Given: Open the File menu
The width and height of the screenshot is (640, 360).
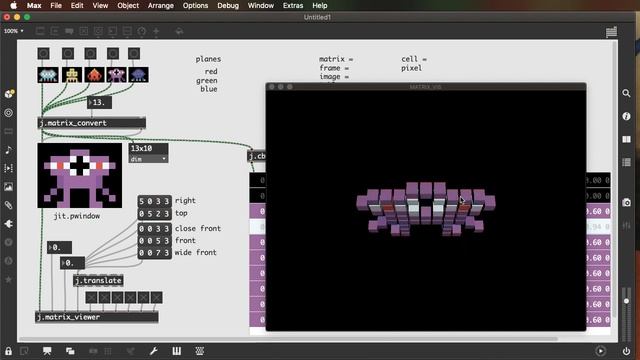Looking at the screenshot, I should coord(56,5).
